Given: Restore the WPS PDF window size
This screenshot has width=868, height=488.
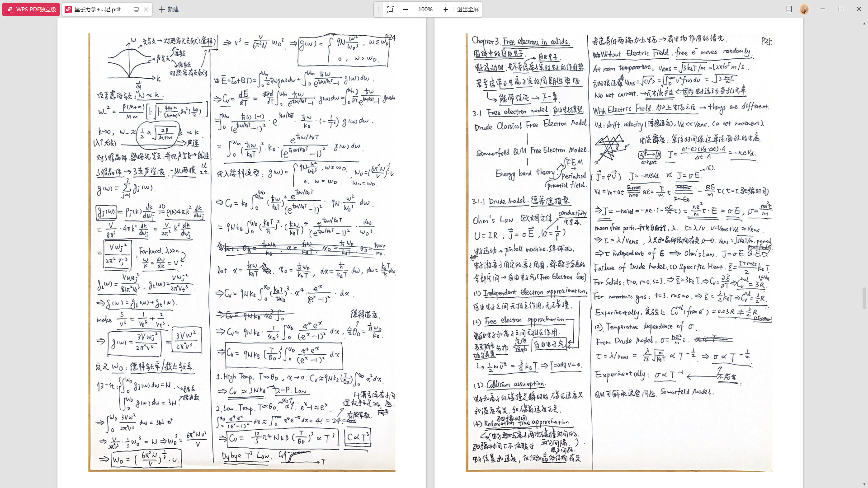Looking at the screenshot, I should [841, 9].
